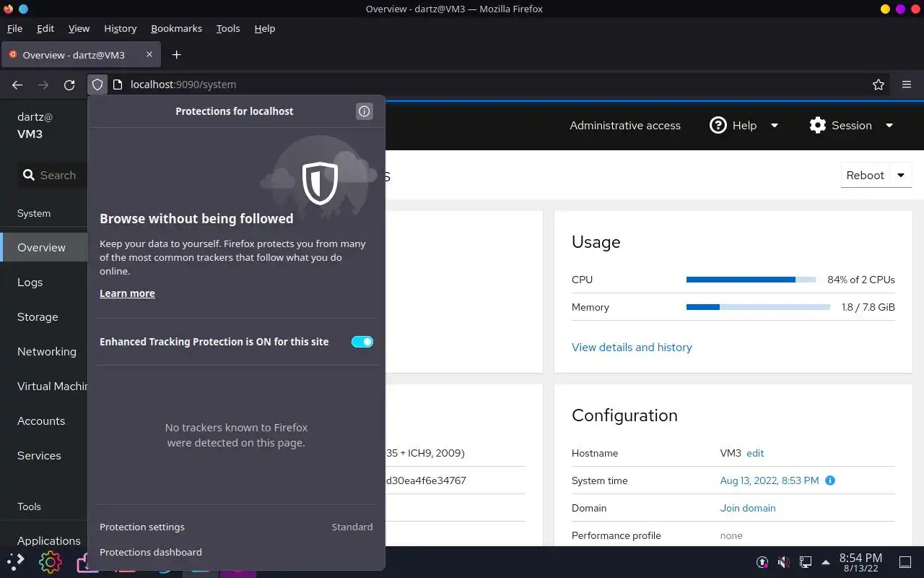Open the KDE application launcher
The height and width of the screenshot is (578, 924).
coord(15,561)
